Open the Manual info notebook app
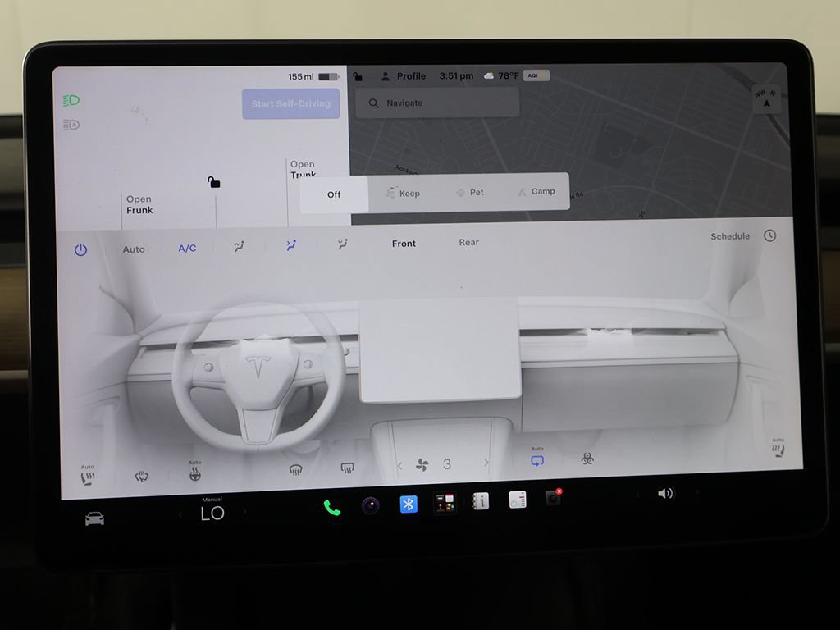The height and width of the screenshot is (630, 840). pyautogui.click(x=481, y=501)
